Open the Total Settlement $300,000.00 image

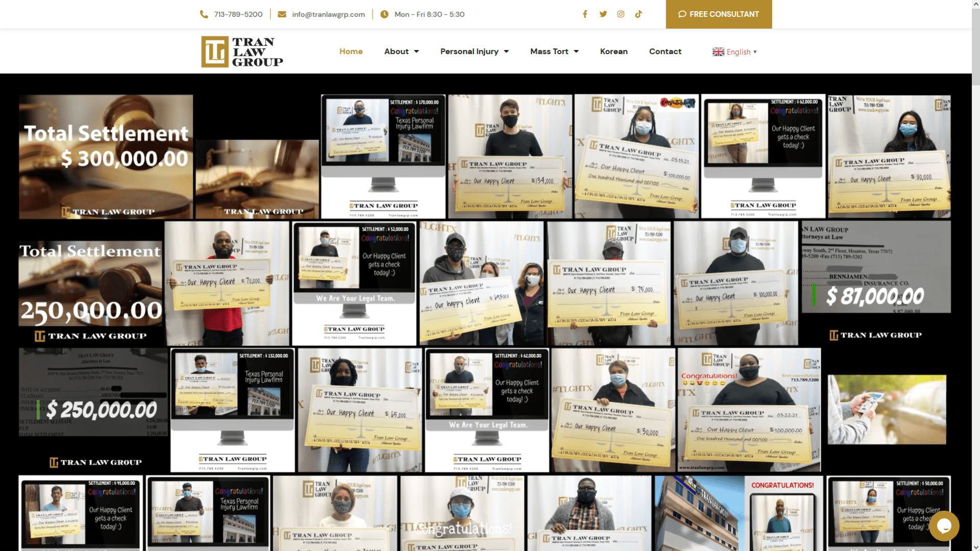point(106,157)
